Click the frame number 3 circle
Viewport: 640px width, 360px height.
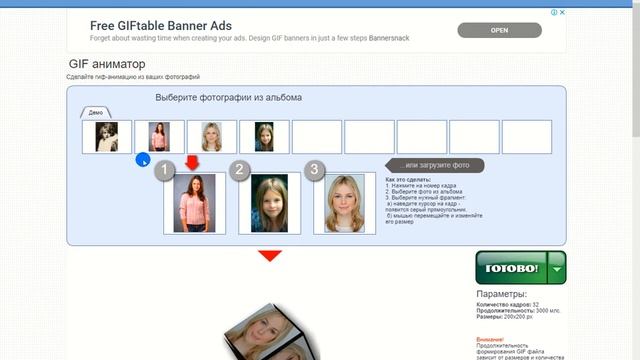click(x=314, y=170)
